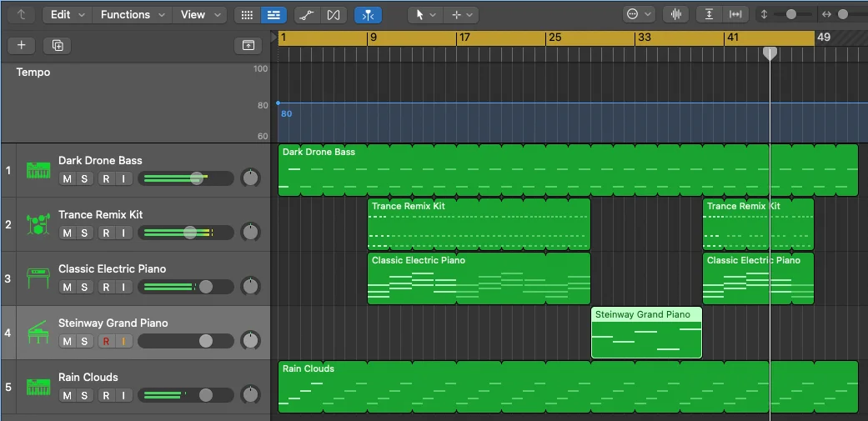Click the Trance Remix Kit drum icon

[38, 224]
